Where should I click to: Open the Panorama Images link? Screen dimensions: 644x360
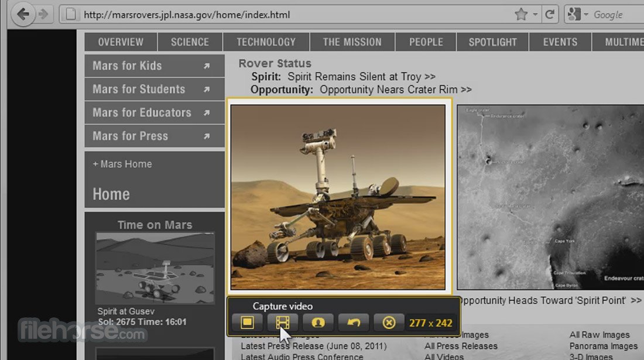[x=604, y=346]
